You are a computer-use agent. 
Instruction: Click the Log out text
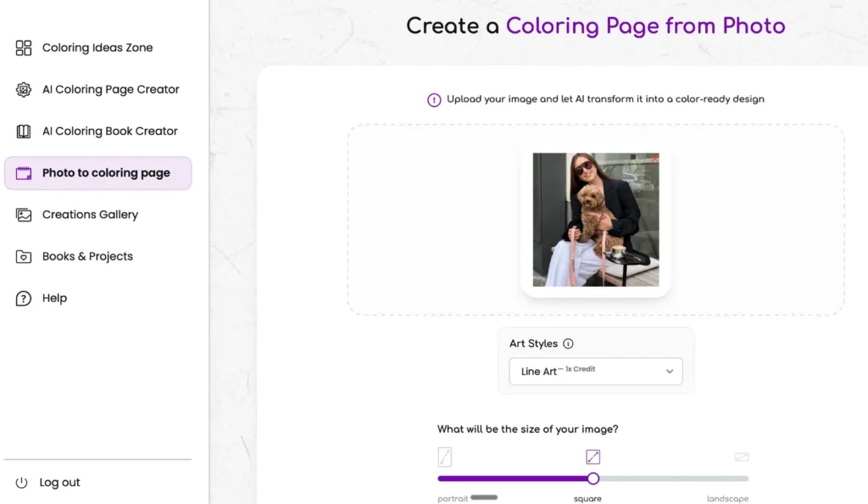pos(59,482)
